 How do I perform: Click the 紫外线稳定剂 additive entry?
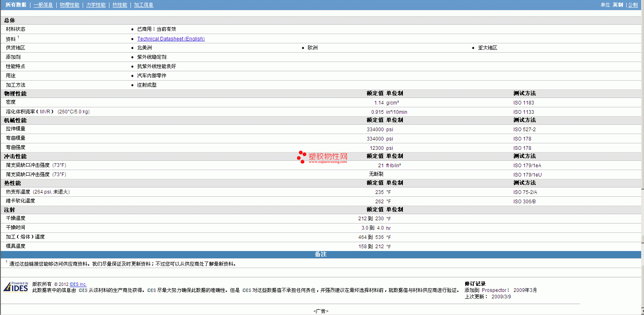(x=152, y=57)
